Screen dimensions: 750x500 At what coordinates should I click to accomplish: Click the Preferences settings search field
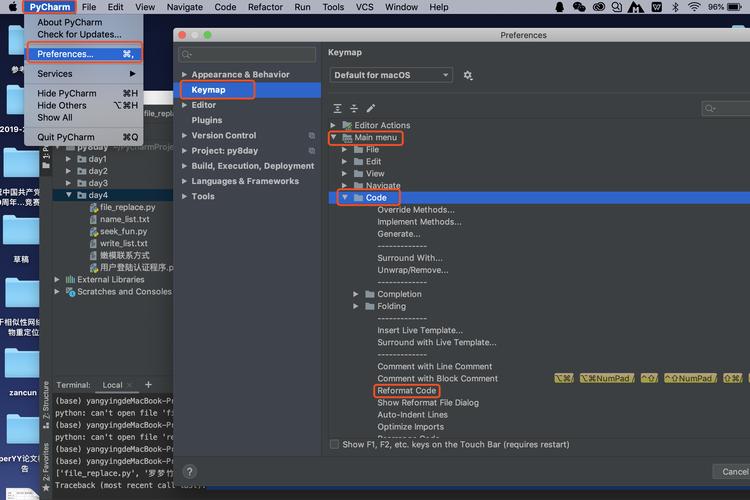[x=247, y=55]
